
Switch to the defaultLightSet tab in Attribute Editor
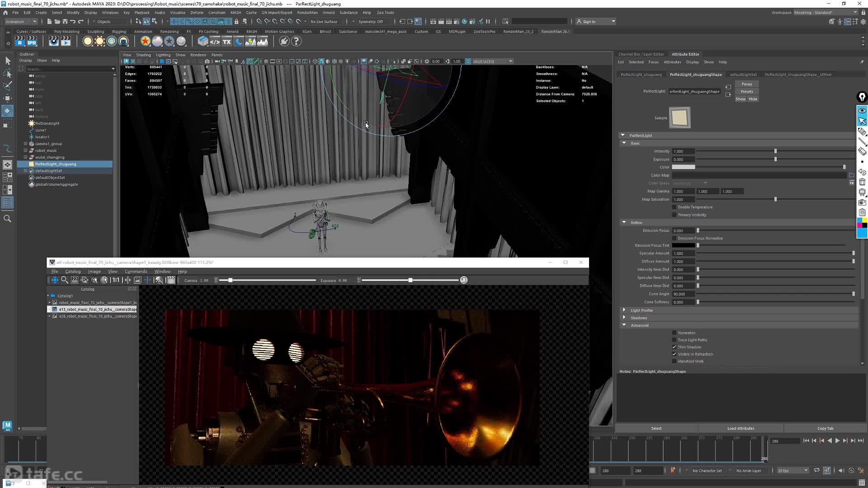743,75
